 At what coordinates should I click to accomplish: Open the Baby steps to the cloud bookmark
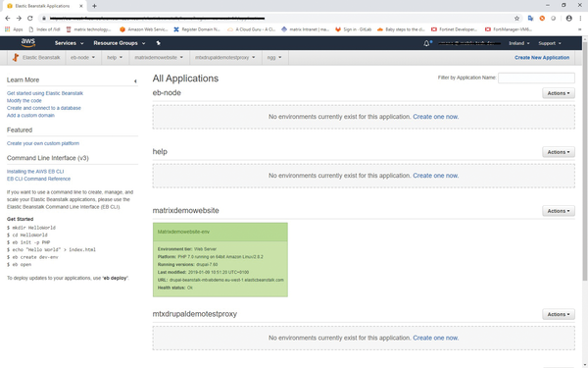click(401, 29)
